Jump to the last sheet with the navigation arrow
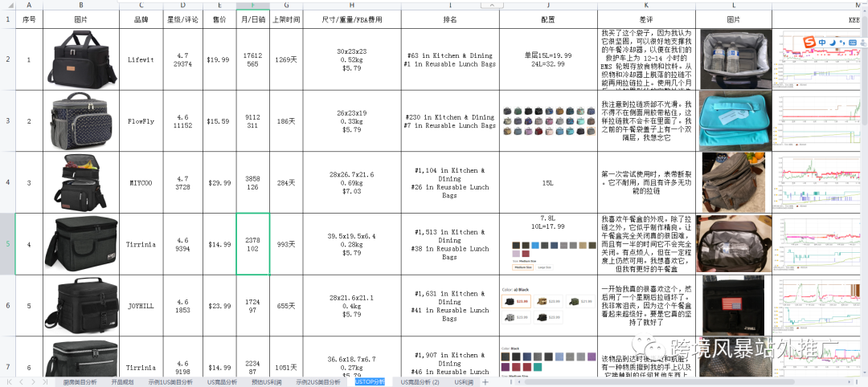The image size is (868, 387). point(45,382)
